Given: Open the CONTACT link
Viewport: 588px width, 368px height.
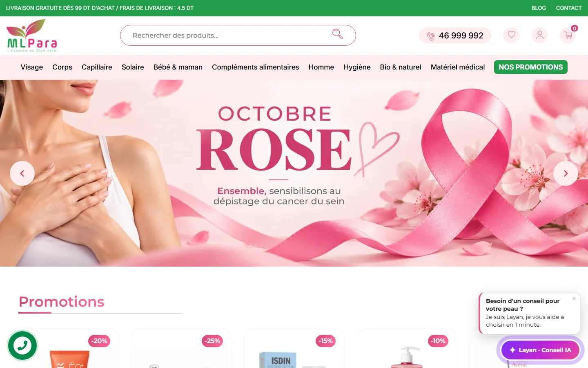Looking at the screenshot, I should pyautogui.click(x=569, y=8).
